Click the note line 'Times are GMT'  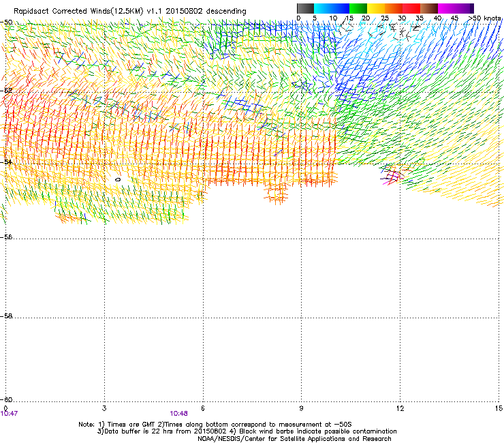tap(131, 425)
